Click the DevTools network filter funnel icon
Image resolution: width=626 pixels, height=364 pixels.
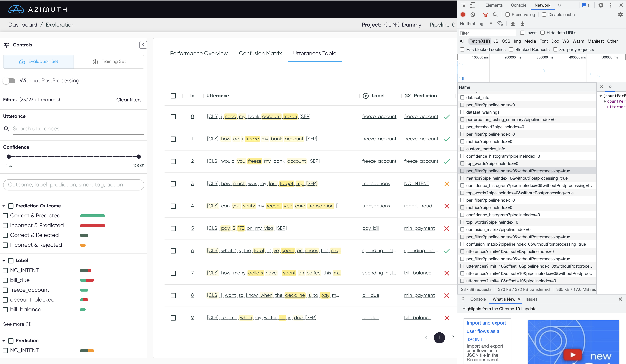[485, 15]
